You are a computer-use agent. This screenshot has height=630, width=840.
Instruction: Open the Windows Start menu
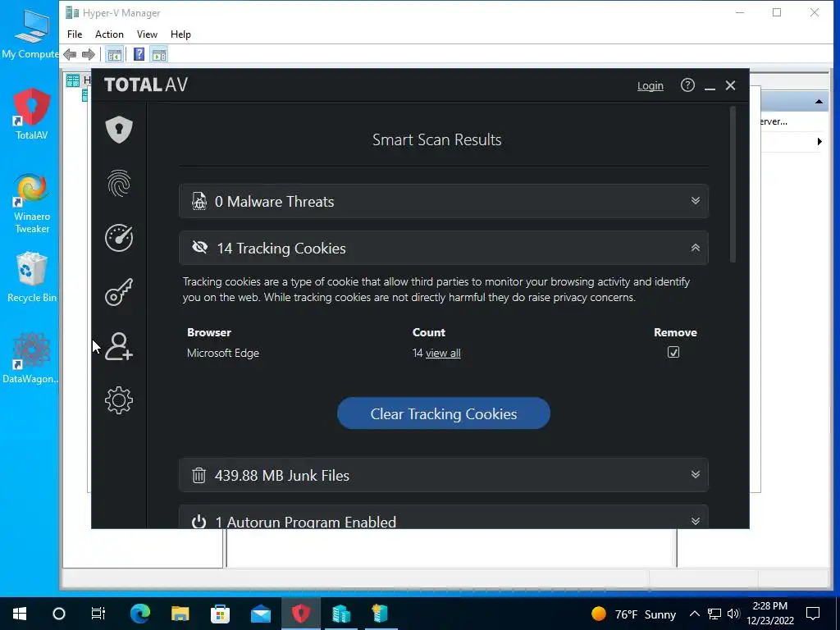pos(20,614)
